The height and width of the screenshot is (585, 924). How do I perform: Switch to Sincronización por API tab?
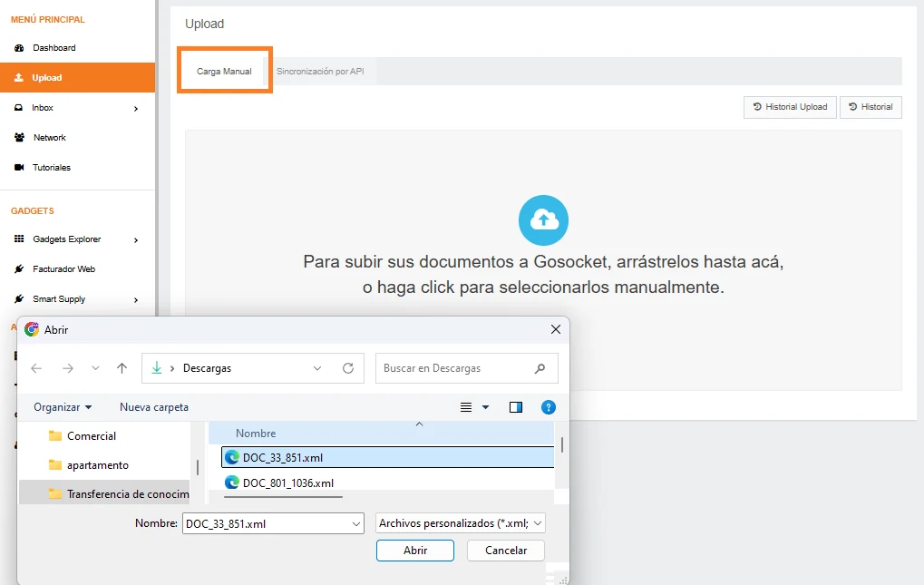tap(320, 72)
